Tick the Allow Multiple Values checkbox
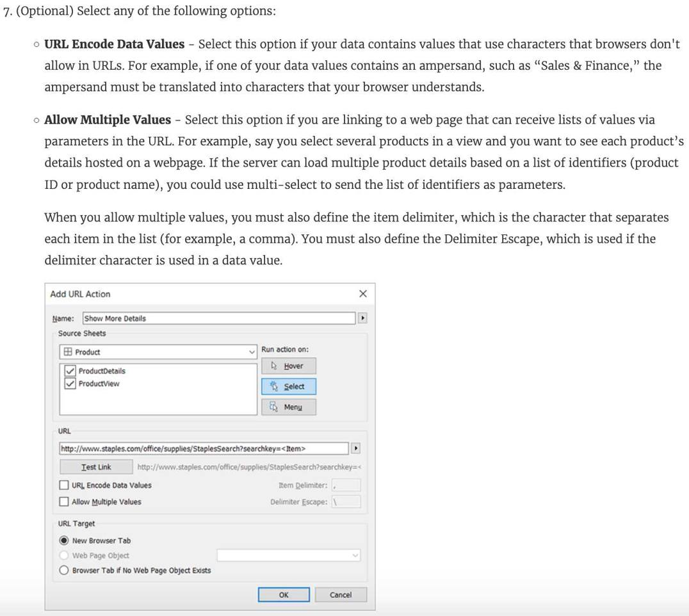Viewport: 689px width, 616px height. click(65, 502)
